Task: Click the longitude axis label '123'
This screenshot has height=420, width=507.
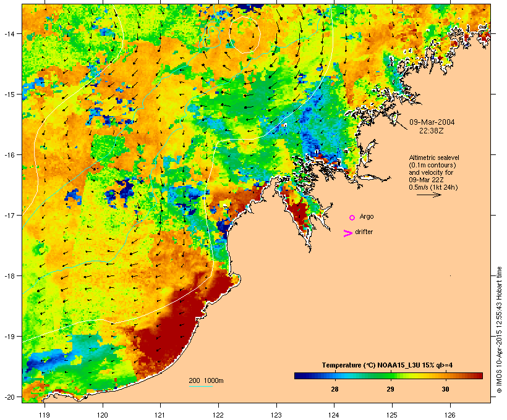Action: [276, 415]
